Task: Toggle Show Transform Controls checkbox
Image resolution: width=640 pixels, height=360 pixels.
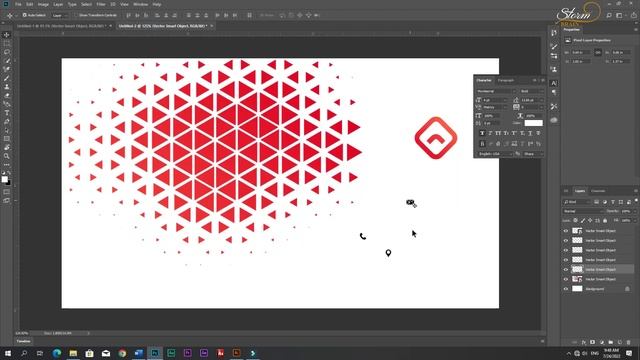Action: click(76, 15)
